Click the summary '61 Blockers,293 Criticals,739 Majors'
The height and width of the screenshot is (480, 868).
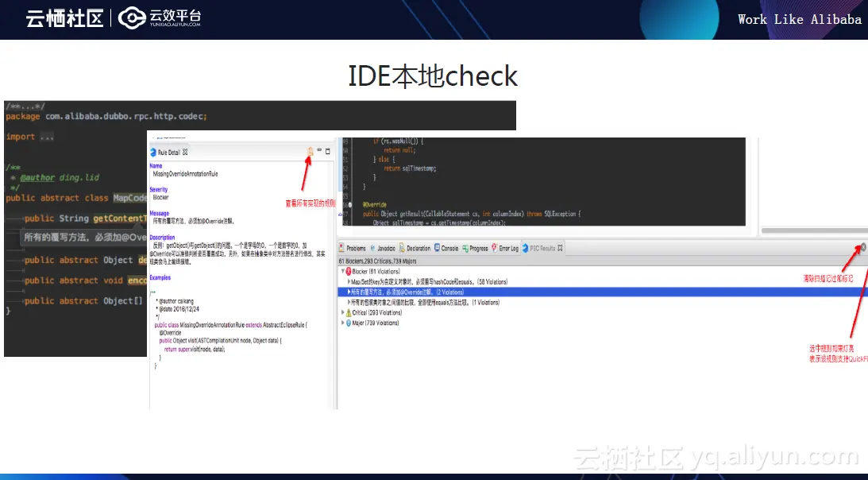click(377, 261)
